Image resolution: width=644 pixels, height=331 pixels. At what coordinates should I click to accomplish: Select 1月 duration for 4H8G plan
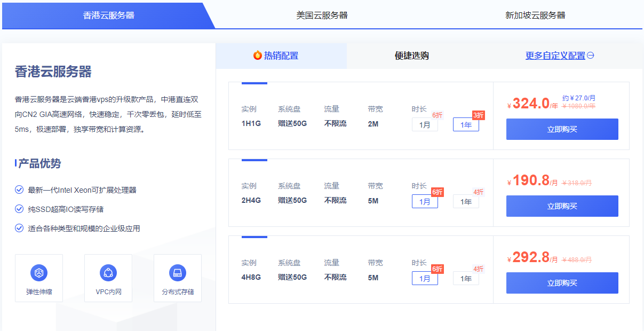pos(425,279)
